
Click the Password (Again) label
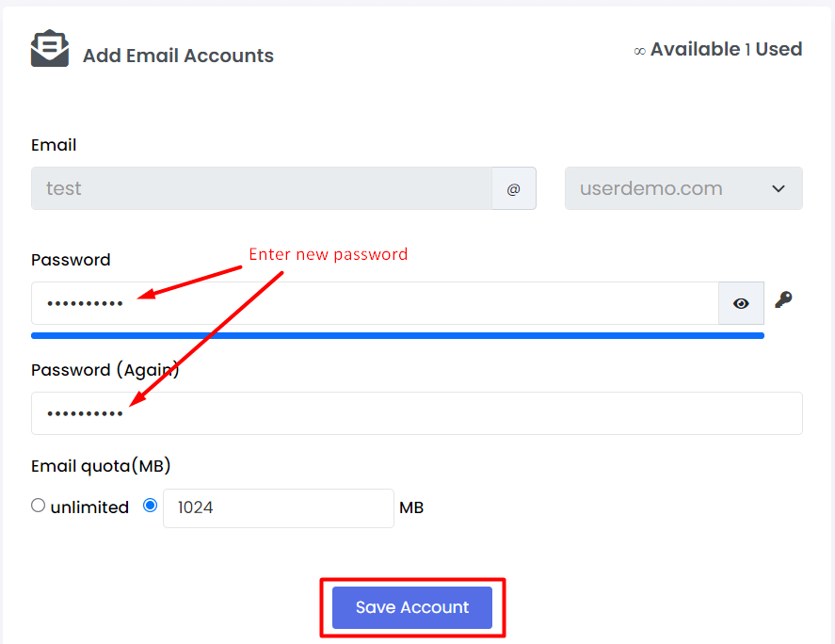104,370
